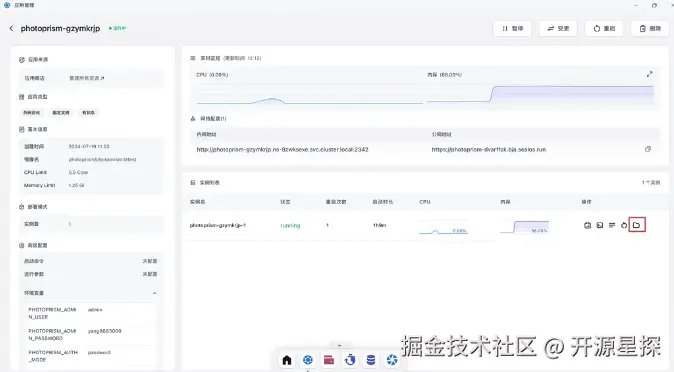Click the instance list section icon
This screenshot has height=372, width=674.
(x=193, y=183)
